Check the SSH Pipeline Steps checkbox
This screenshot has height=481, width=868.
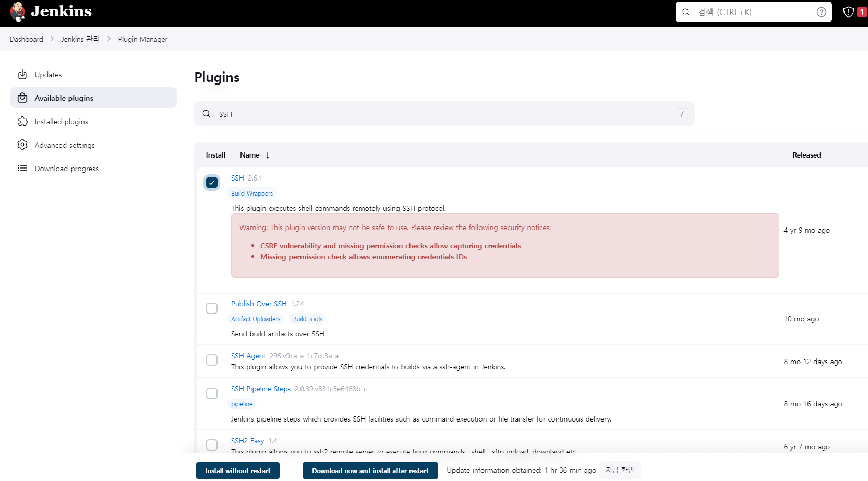pos(212,393)
